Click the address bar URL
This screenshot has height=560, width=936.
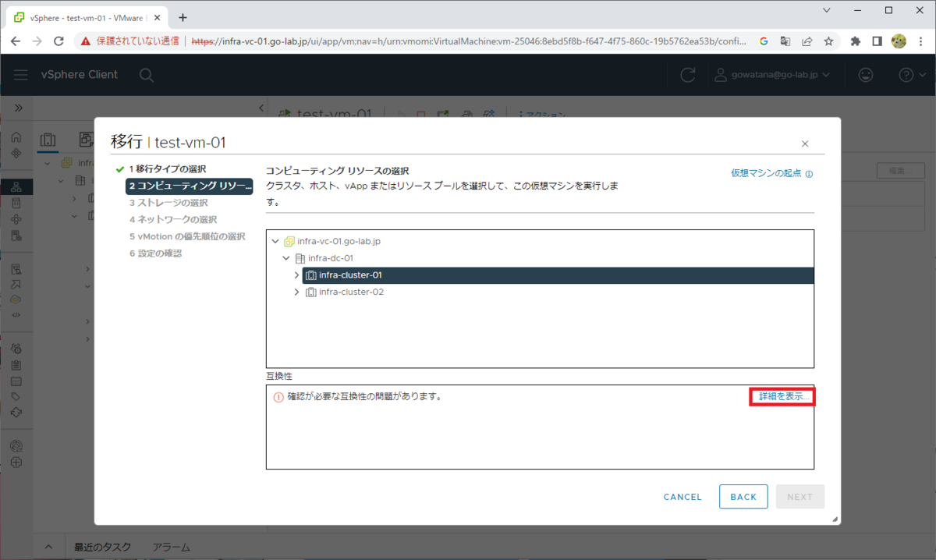pos(468,41)
